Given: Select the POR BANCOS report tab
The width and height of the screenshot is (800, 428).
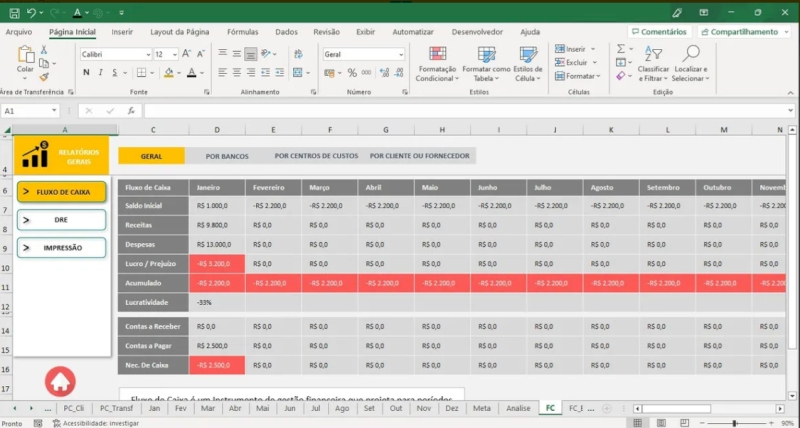Looking at the screenshot, I should tap(227, 156).
